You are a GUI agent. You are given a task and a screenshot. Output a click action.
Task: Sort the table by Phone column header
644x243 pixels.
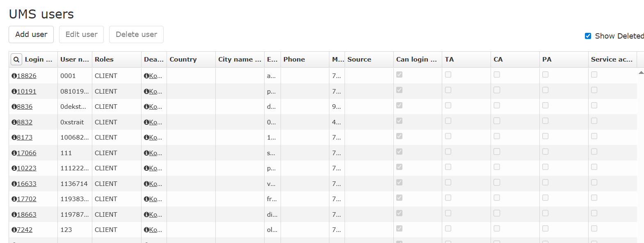pos(294,60)
